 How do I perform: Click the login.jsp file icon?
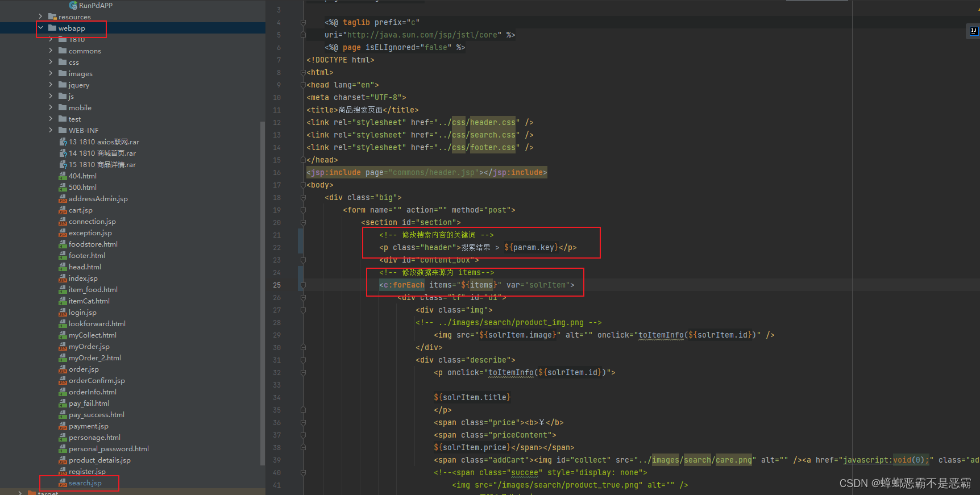tap(63, 312)
